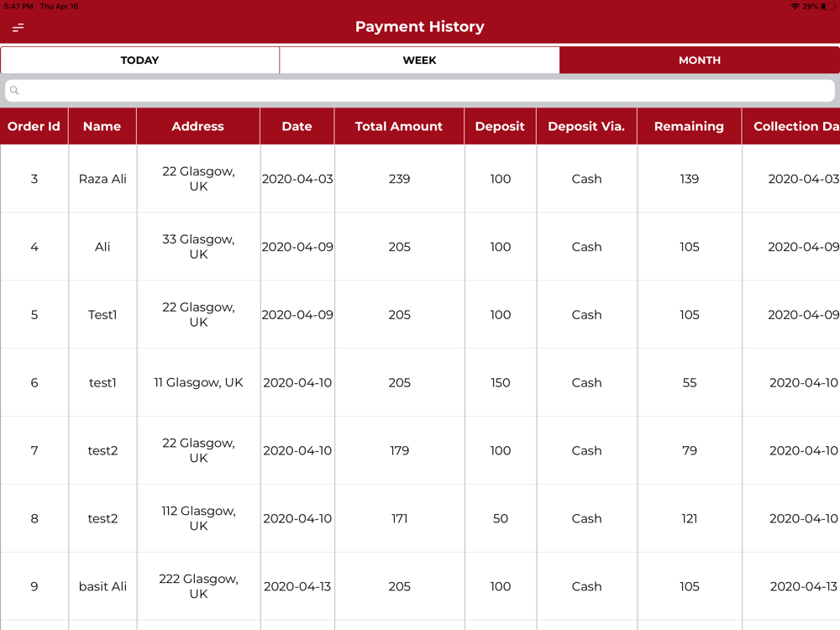Click test2 name in order 7 row
The height and width of the screenshot is (630, 840).
102,451
